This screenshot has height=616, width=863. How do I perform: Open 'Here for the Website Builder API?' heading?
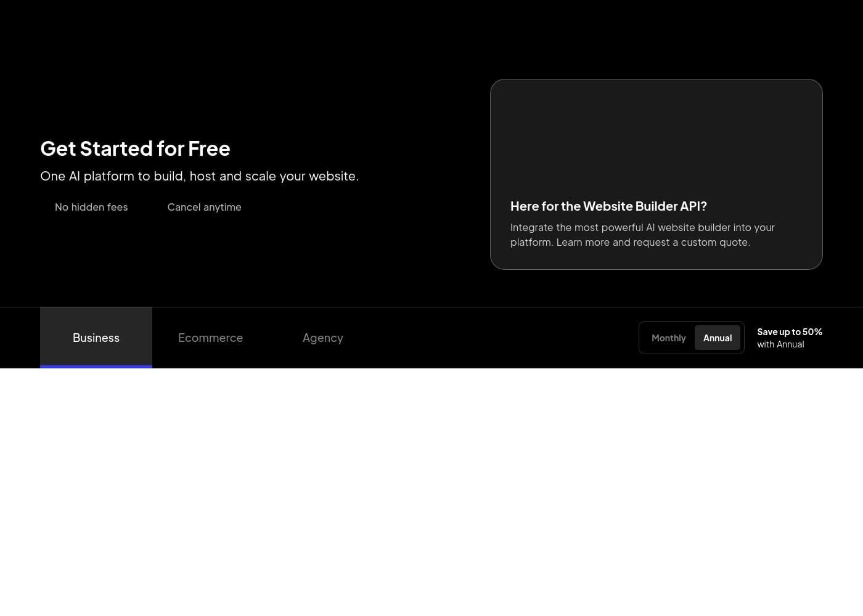(x=608, y=206)
